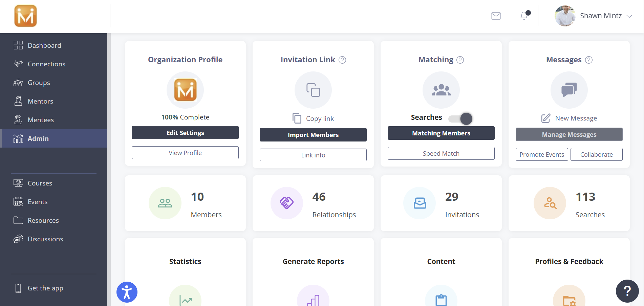Click the Messages chat bubbles icon
Image resolution: width=644 pixels, height=306 pixels.
(x=569, y=90)
